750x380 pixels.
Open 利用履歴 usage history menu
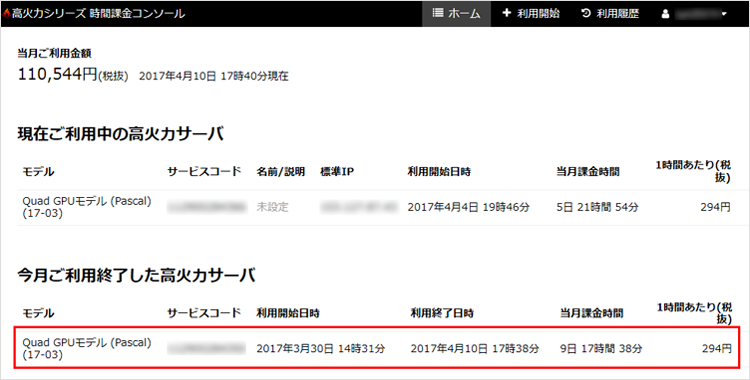click(610, 13)
